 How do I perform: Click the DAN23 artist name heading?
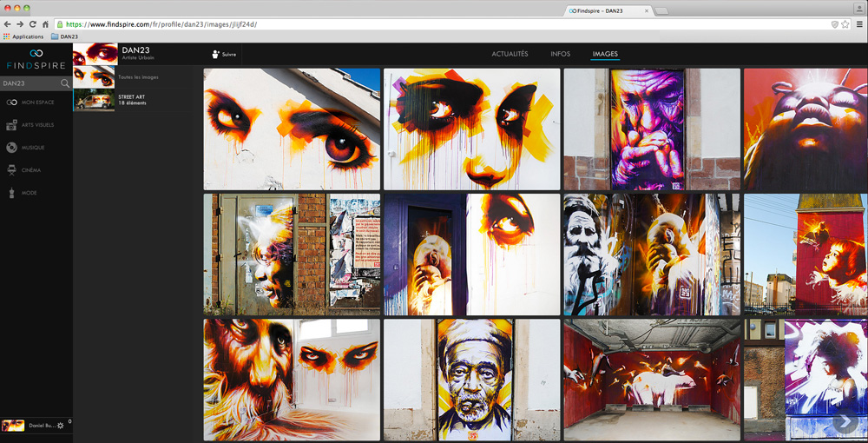[135, 50]
